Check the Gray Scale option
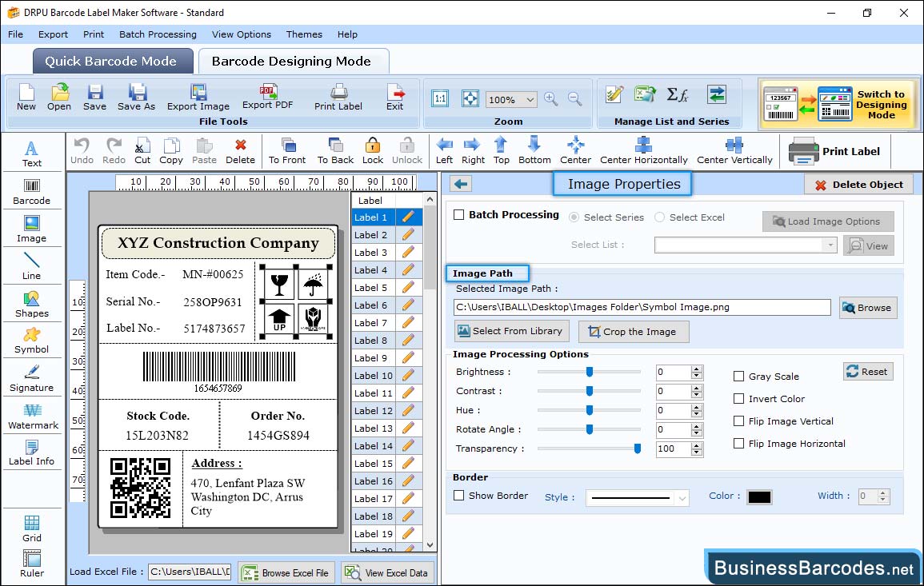 click(738, 377)
